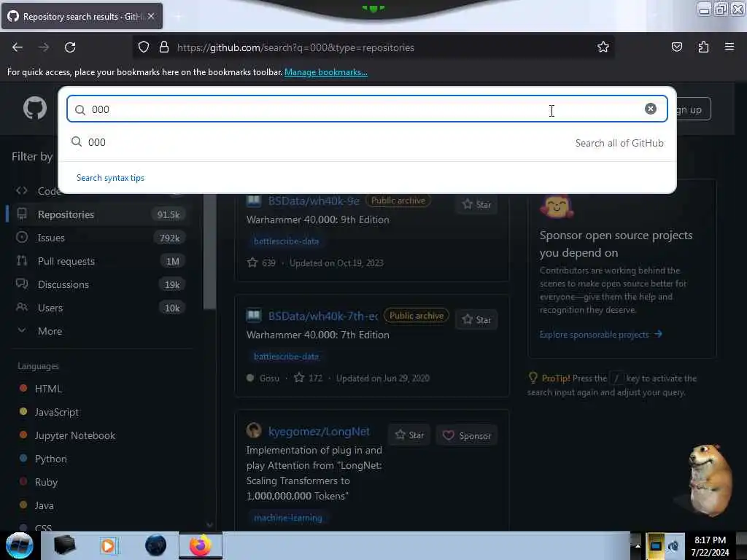
Task: Reload the page with the refresh icon
Action: tap(70, 47)
